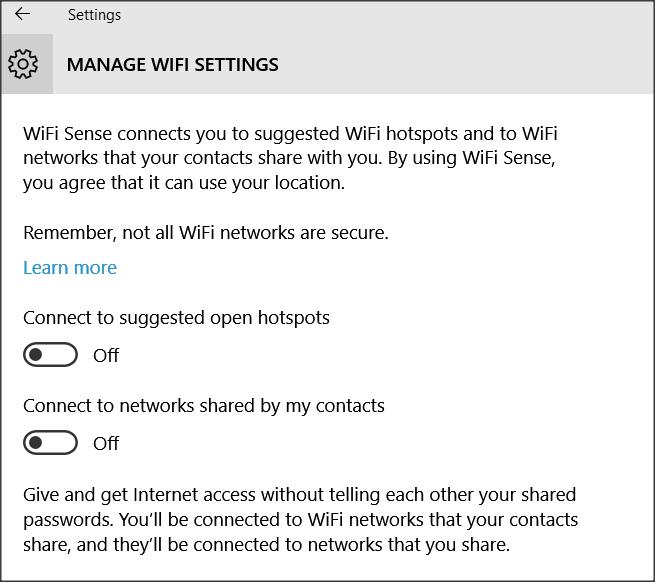Click "Remember, not all WiFi networks are secure" text
Viewport: 655px width, 582px height.
(x=205, y=233)
